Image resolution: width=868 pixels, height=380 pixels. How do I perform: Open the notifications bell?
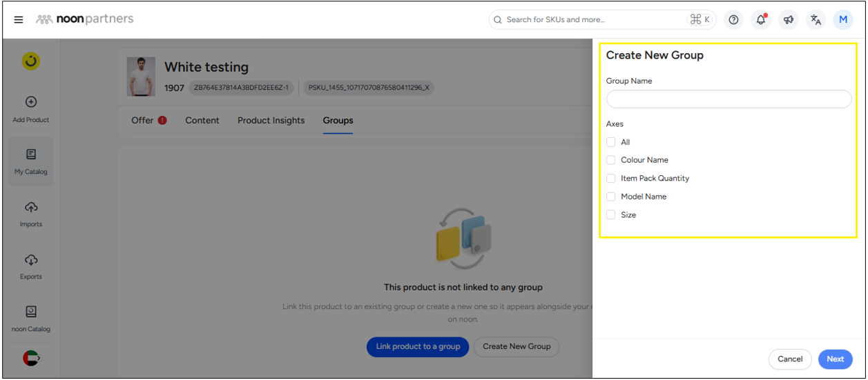(x=760, y=20)
